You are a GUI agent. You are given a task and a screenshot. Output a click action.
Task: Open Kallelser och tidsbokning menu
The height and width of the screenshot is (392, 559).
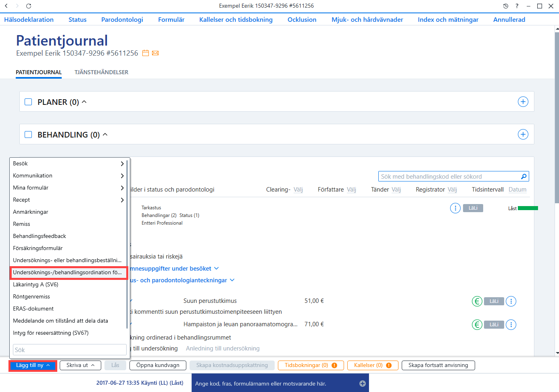click(236, 19)
